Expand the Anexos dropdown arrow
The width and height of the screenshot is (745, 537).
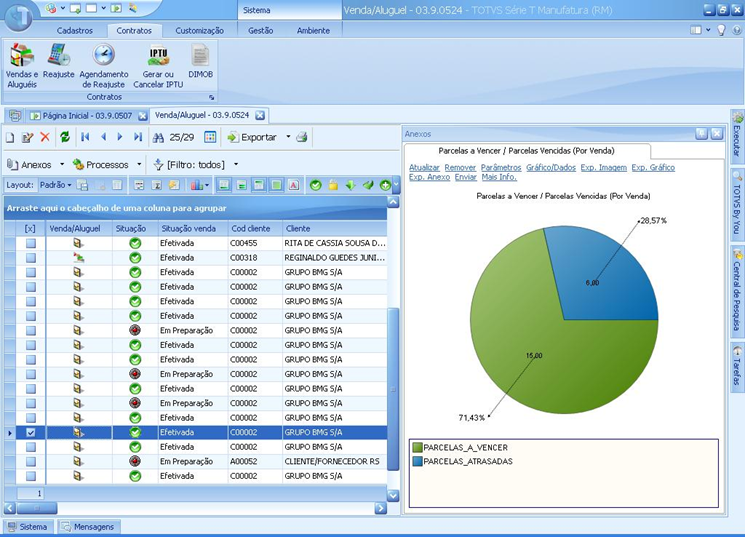tap(62, 164)
